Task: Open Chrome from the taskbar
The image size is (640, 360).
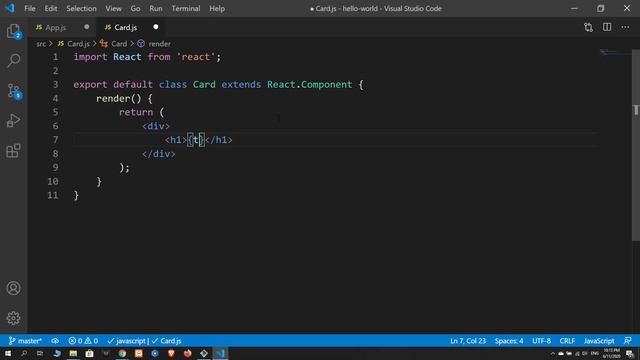Action: coord(122,353)
